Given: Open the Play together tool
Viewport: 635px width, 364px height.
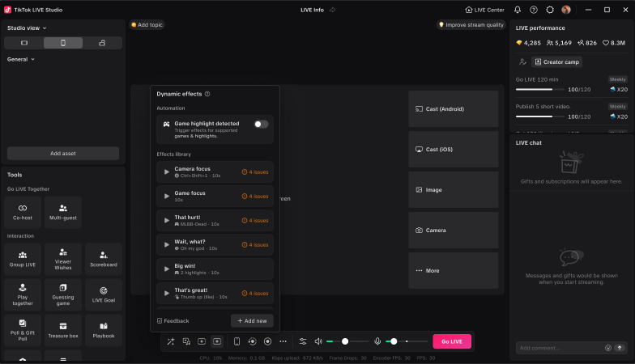Looking at the screenshot, I should click(23, 294).
